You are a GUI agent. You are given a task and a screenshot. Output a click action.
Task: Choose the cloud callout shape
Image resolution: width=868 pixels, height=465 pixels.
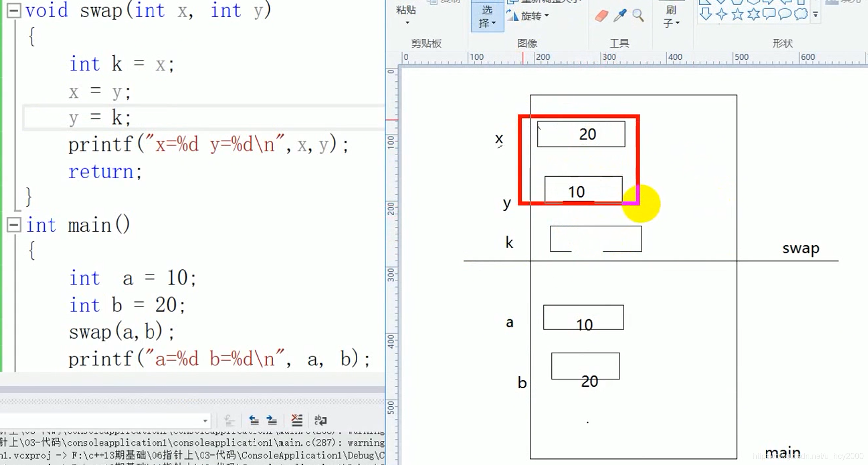tap(801, 14)
